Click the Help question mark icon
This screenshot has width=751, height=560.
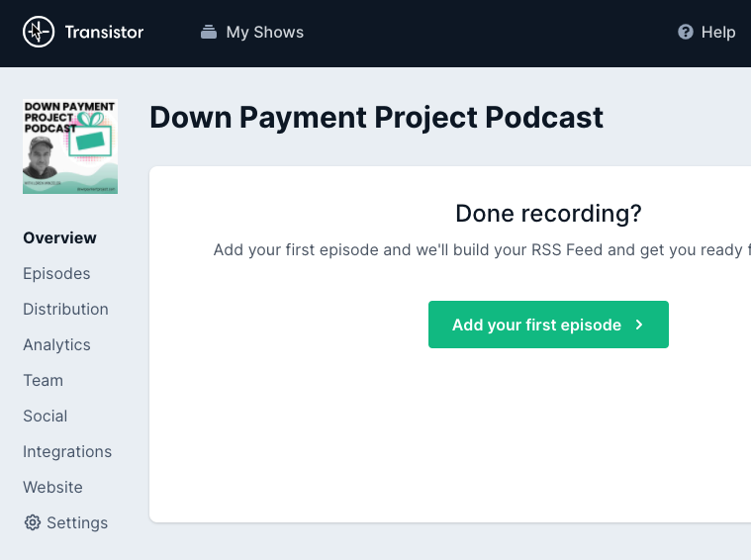point(686,32)
